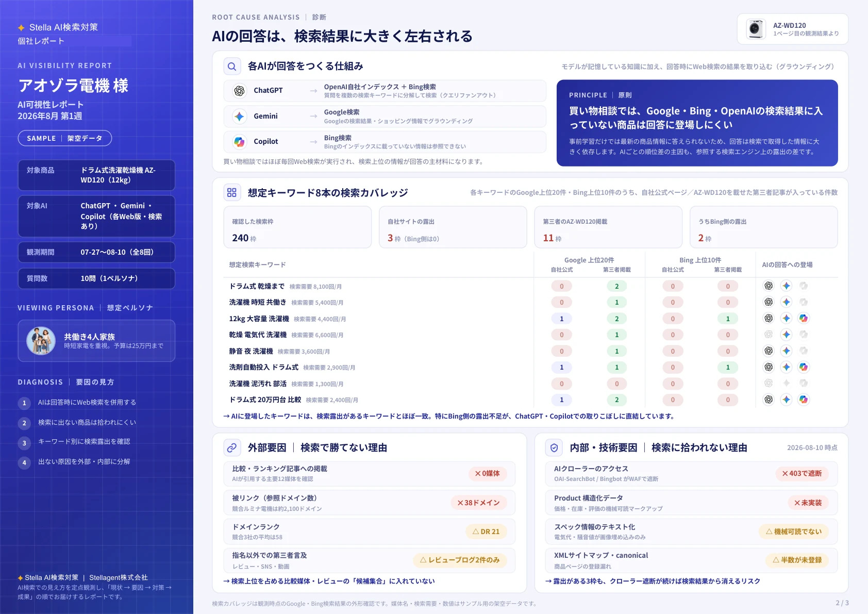Click the keyword 12kg 大容量 洗濯機
This screenshot has height=614, width=868.
(x=259, y=319)
